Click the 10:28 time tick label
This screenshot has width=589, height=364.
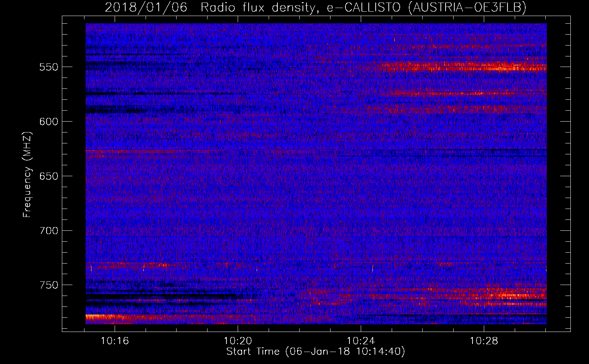[484, 341]
